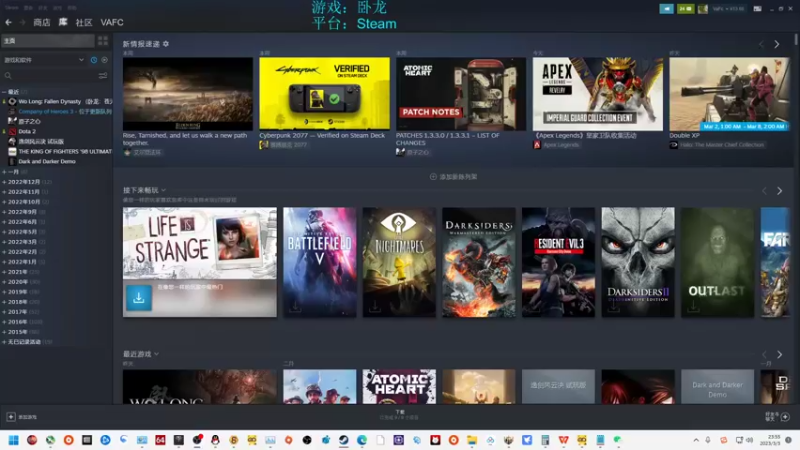Open the 下载 downloads bar
Screen dimensions: 800x450
(399, 415)
